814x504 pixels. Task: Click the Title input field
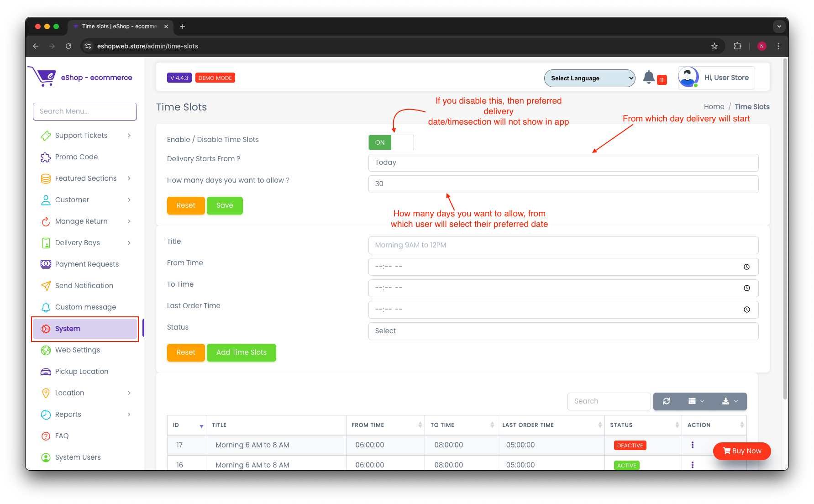coord(563,245)
